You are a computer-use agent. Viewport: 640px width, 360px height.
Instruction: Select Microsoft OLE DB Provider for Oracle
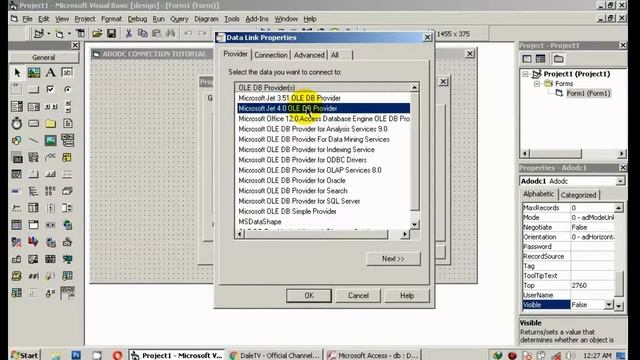click(292, 180)
